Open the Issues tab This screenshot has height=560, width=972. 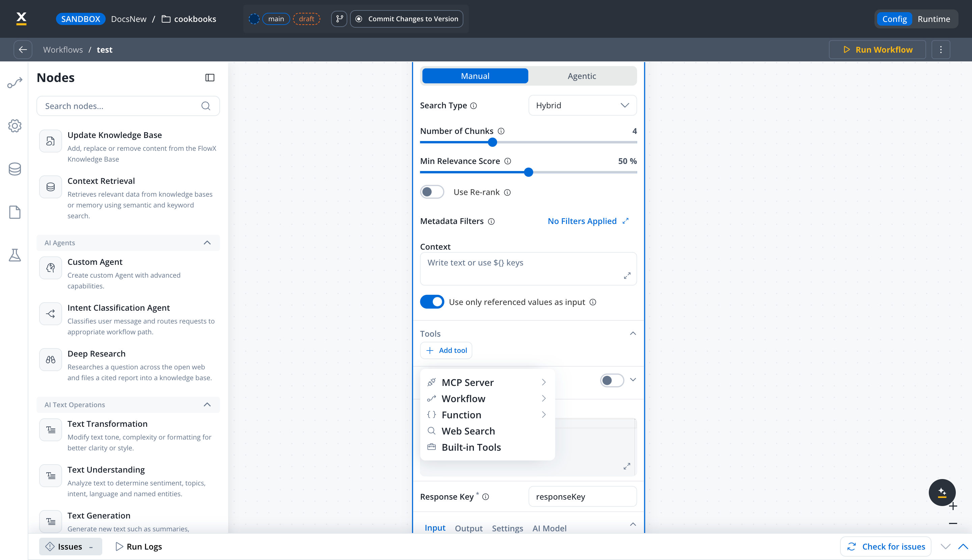click(x=71, y=547)
